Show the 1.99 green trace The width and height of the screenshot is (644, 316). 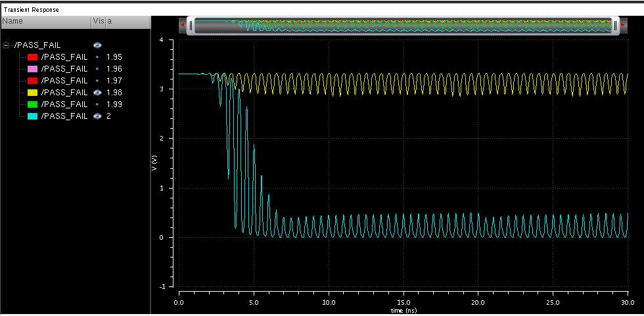pos(97,104)
